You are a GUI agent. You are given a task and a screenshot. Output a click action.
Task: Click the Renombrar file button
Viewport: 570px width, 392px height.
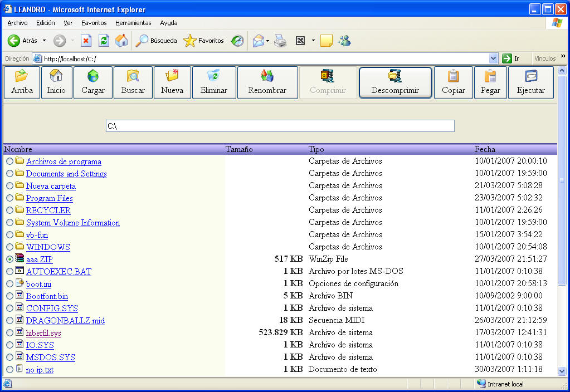tap(267, 83)
